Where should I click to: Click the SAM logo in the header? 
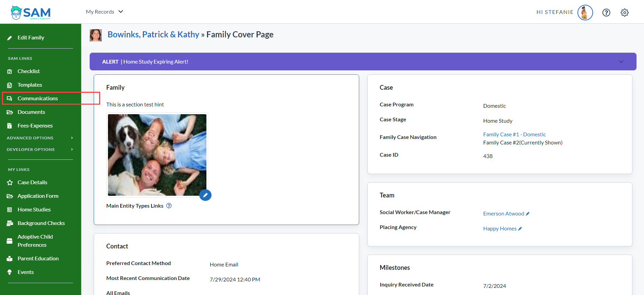click(31, 13)
